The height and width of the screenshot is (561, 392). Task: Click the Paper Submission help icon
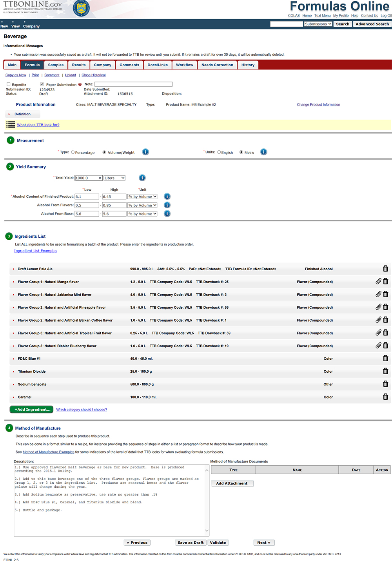click(80, 84)
